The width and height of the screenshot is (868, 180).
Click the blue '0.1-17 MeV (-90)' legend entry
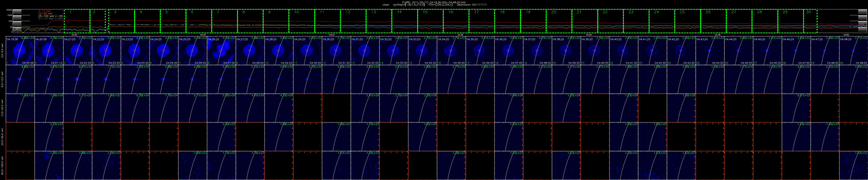[51, 19]
